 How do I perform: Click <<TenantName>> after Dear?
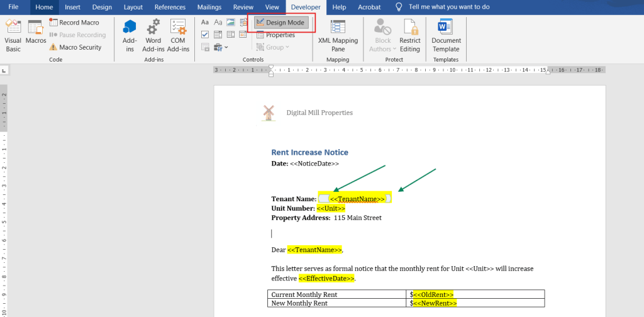314,250
